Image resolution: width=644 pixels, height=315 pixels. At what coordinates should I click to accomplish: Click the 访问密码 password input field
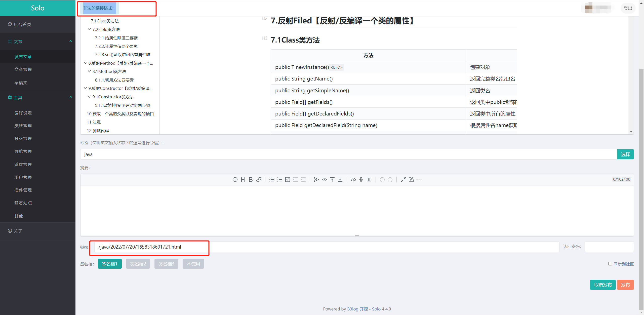(x=609, y=247)
